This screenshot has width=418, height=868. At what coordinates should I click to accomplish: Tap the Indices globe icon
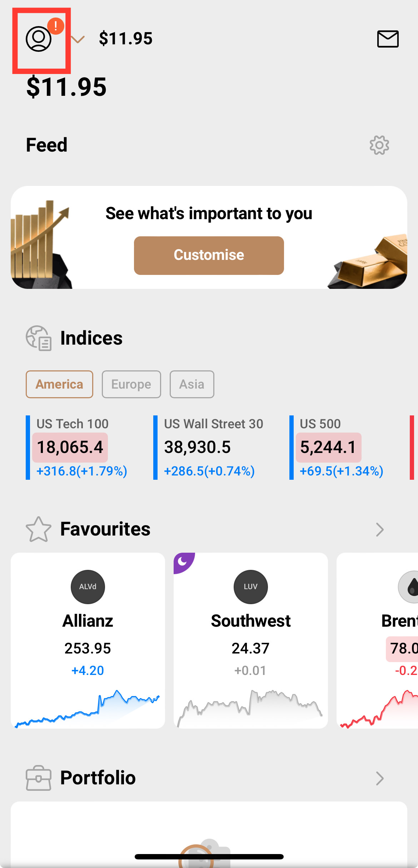pos(39,338)
